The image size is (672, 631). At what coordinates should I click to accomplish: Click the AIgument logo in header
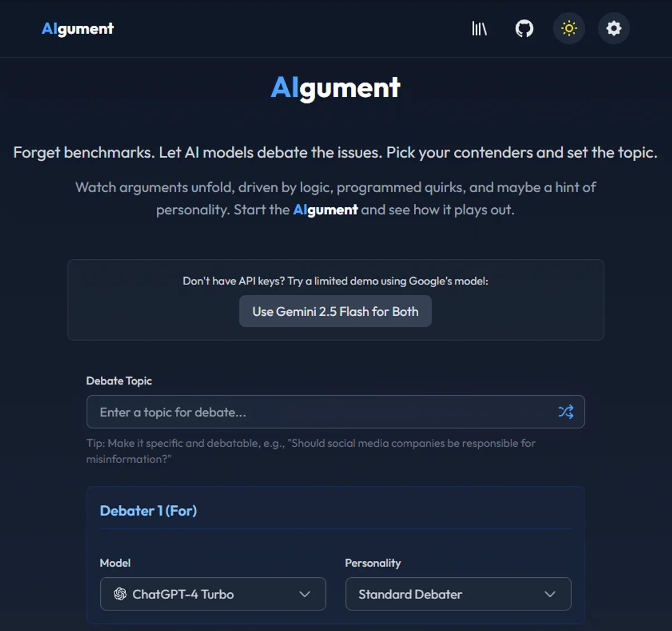pyautogui.click(x=77, y=29)
